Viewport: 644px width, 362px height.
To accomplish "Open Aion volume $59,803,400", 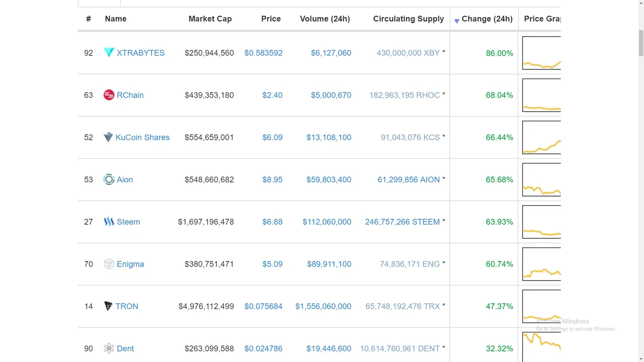I will 329,179.
